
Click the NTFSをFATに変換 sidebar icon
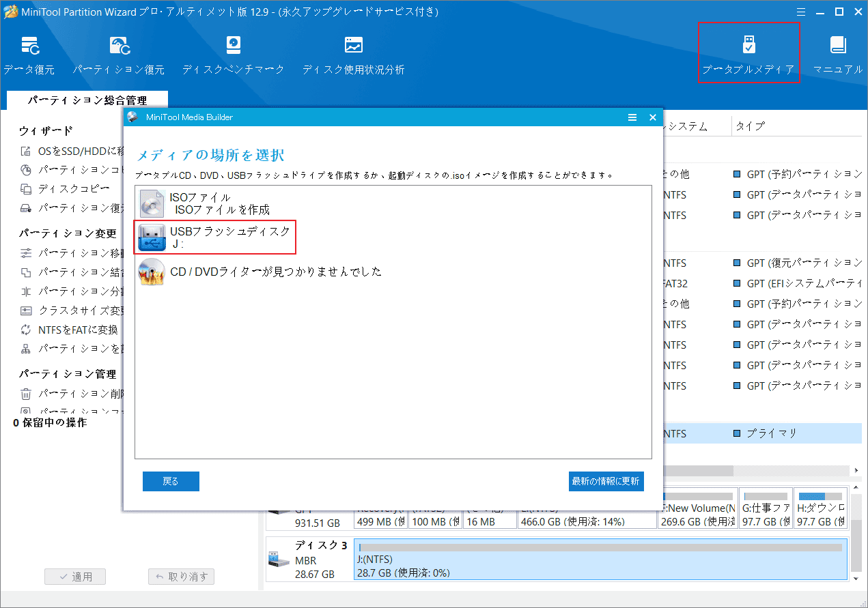(x=26, y=330)
